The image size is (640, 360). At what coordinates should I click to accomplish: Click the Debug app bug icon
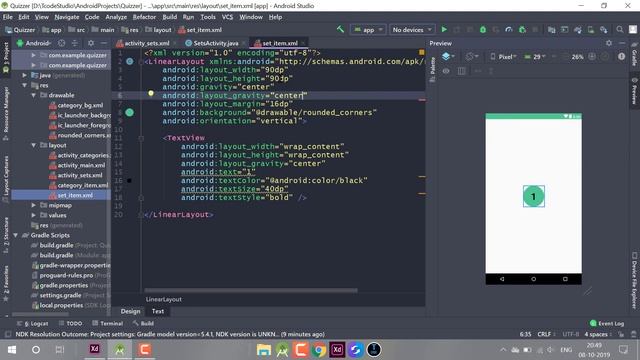[483, 29]
